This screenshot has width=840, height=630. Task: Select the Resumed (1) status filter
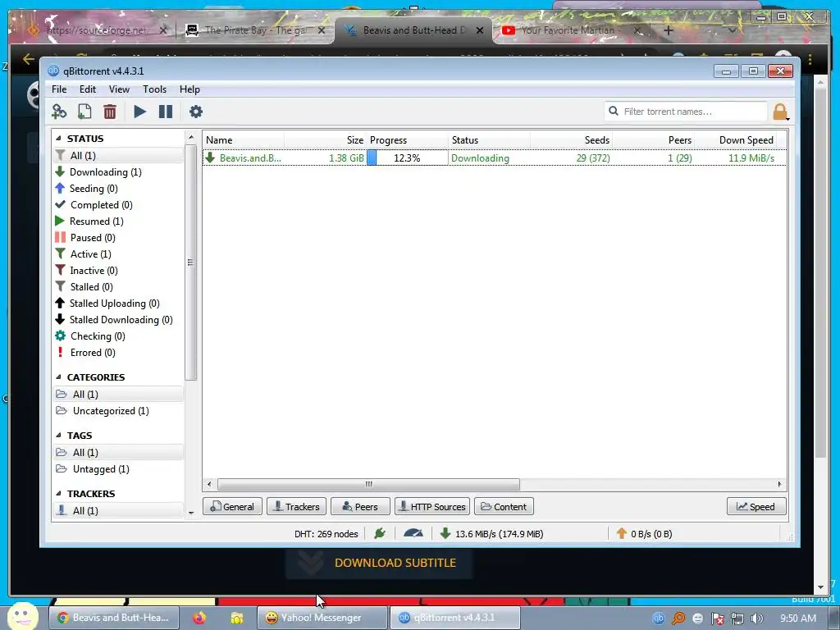pos(96,221)
